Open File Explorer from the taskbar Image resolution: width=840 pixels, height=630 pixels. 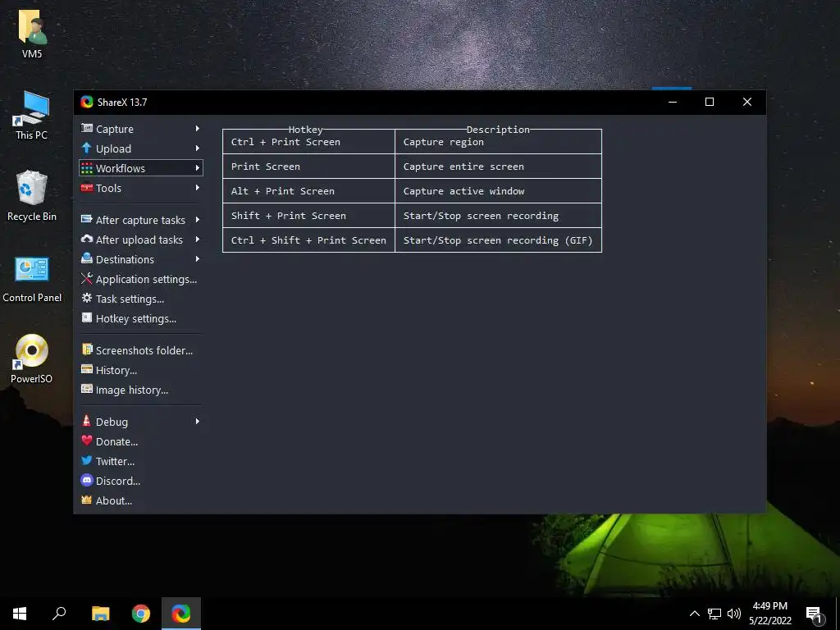coord(100,614)
